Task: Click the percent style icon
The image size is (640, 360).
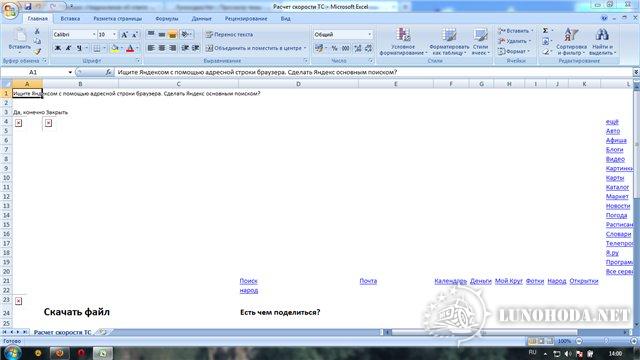Action: point(335,48)
